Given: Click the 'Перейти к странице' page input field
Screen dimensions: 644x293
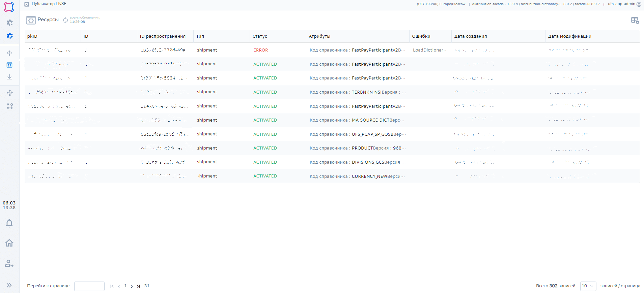Looking at the screenshot, I should [89, 286].
